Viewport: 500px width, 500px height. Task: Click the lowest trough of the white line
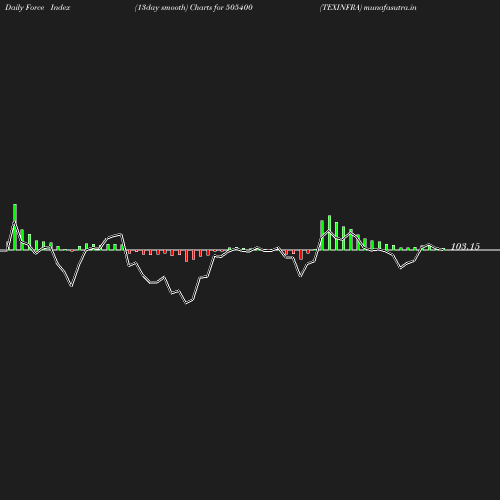click(187, 303)
